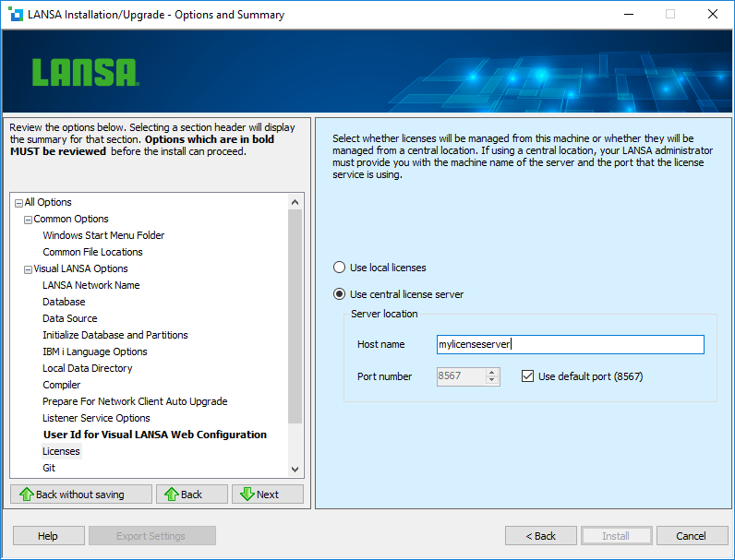This screenshot has width=735, height=560.
Task: Toggle Use default port (8567) checkbox
Action: tap(527, 376)
